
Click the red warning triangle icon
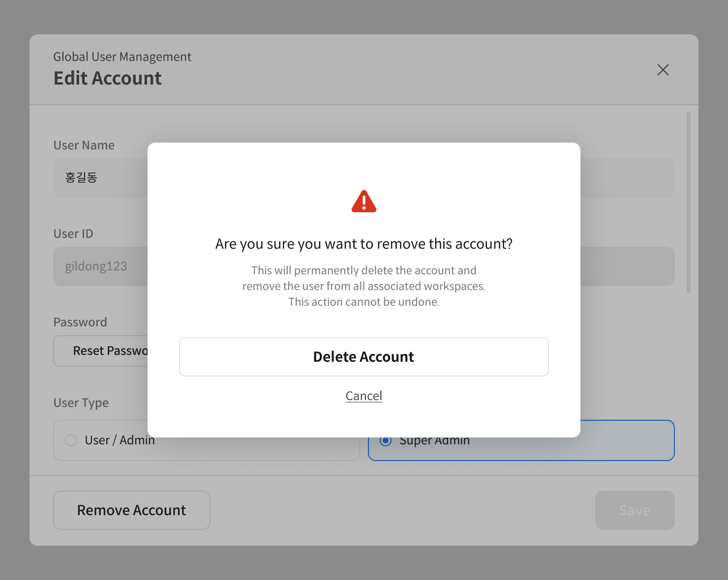364,202
